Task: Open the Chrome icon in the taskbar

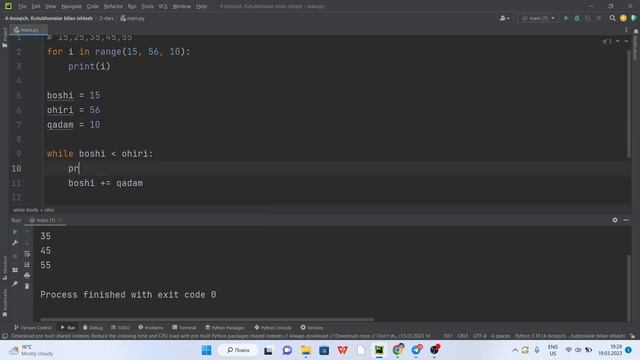Action: point(398,350)
